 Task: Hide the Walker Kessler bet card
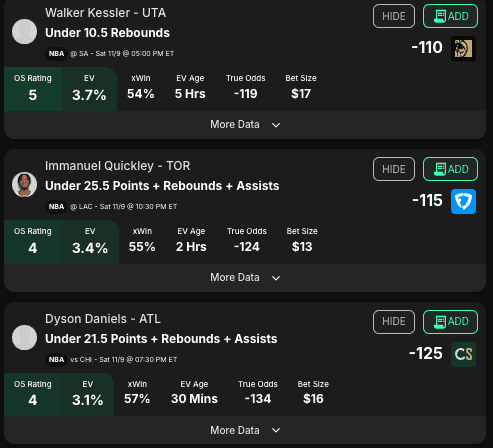pyautogui.click(x=394, y=16)
